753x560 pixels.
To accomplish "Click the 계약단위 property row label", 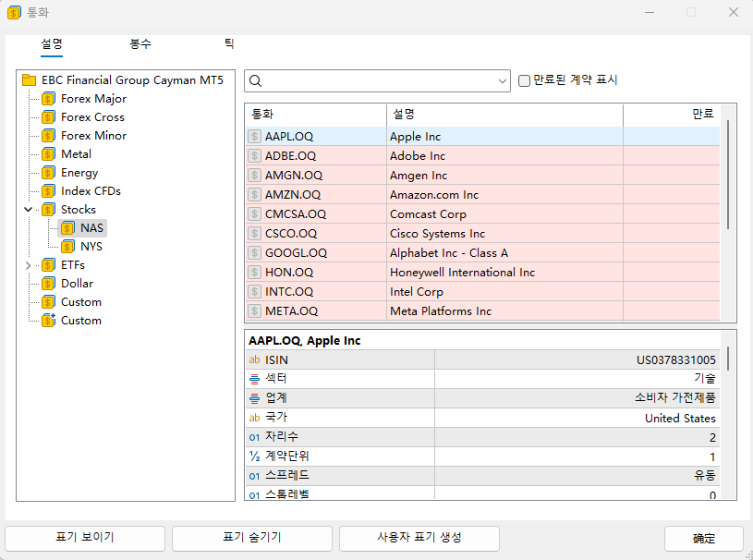I will pyautogui.click(x=287, y=457).
